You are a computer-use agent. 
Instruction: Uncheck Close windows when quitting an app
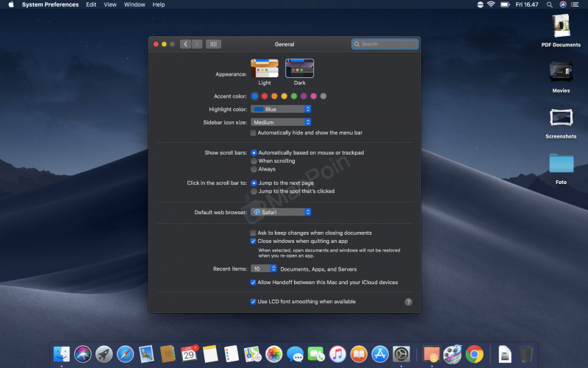click(253, 241)
